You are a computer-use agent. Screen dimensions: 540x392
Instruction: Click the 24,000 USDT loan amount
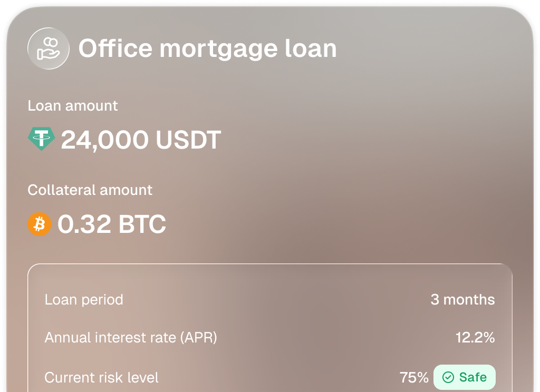(x=141, y=139)
